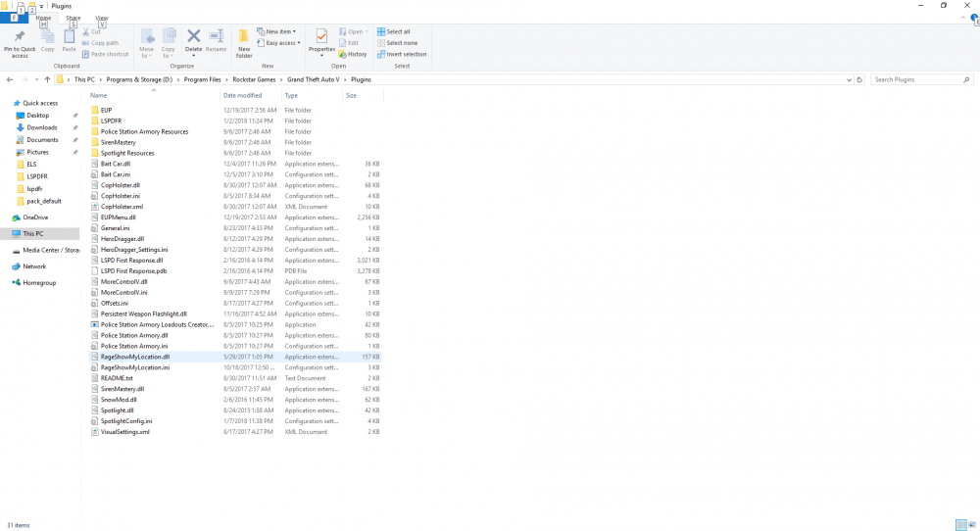The height and width of the screenshot is (531, 980).
Task: Click Rockstar Games in address breadcrumb
Action: coord(254,80)
